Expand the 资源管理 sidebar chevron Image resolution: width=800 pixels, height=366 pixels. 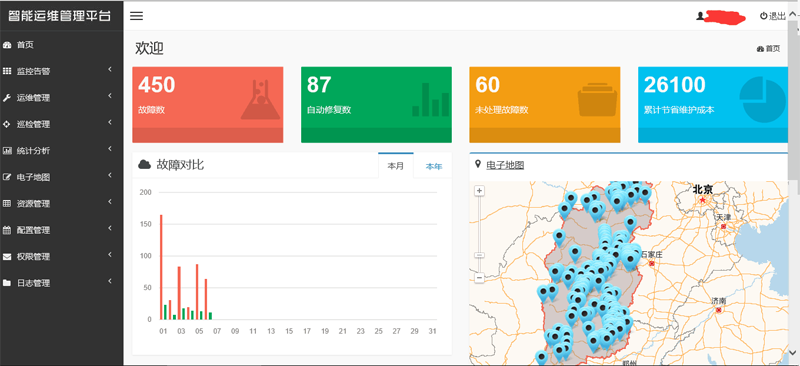(110, 202)
